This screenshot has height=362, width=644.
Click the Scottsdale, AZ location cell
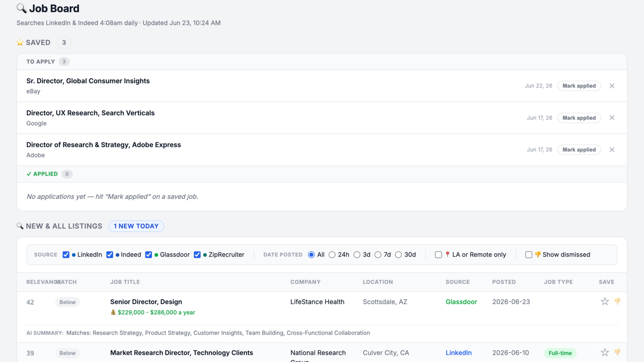385,302
